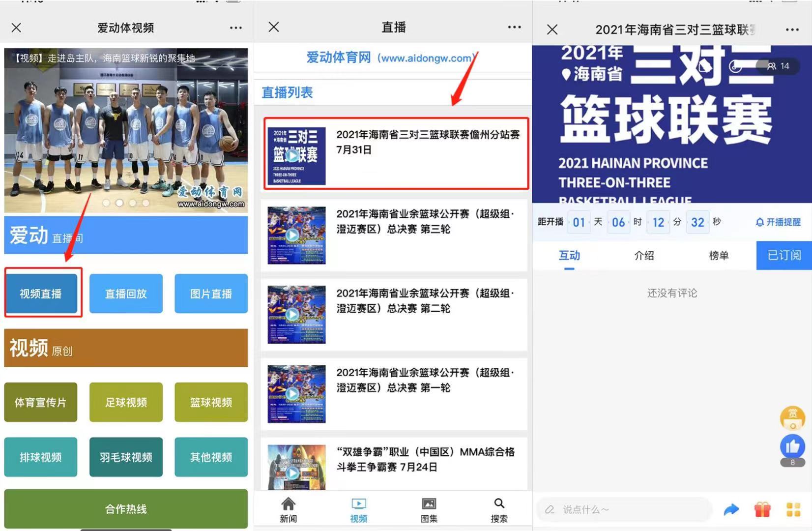
Task: Play the 三对三篮球联赛 thumbnail in list
Action: coord(296,156)
